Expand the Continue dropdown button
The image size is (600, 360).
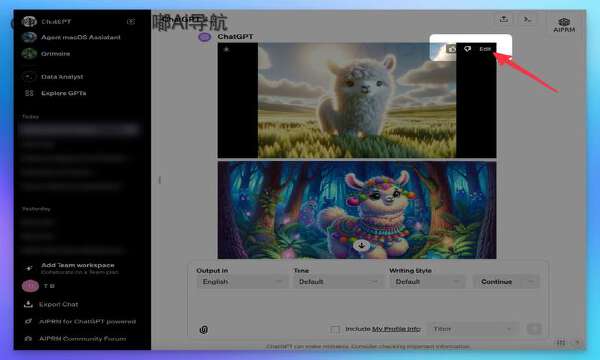pyautogui.click(x=505, y=282)
